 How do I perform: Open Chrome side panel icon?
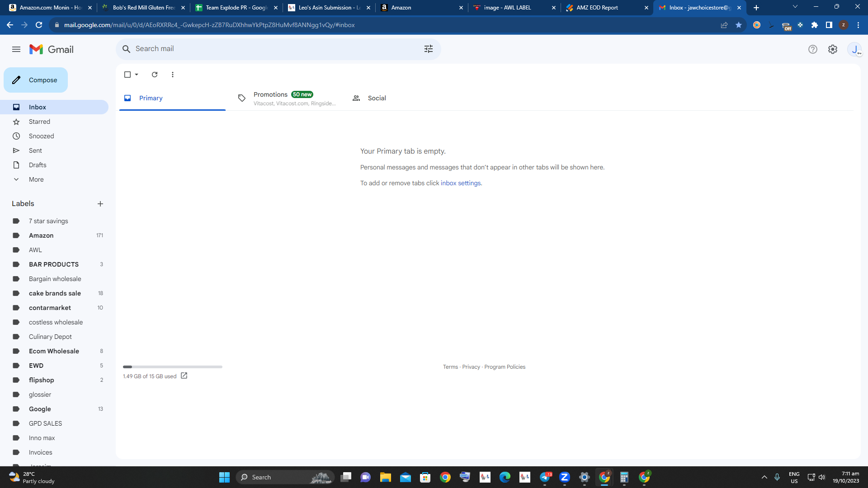pyautogui.click(x=829, y=25)
